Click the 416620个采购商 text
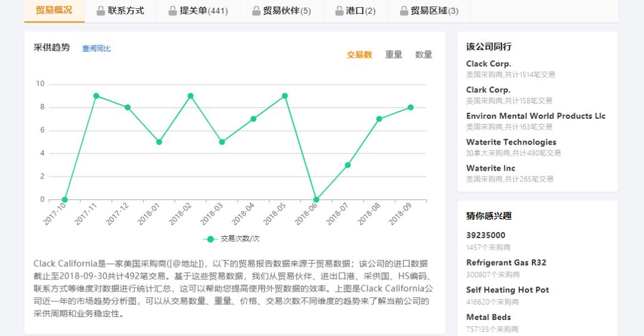The height and width of the screenshot is (336, 644). click(492, 302)
